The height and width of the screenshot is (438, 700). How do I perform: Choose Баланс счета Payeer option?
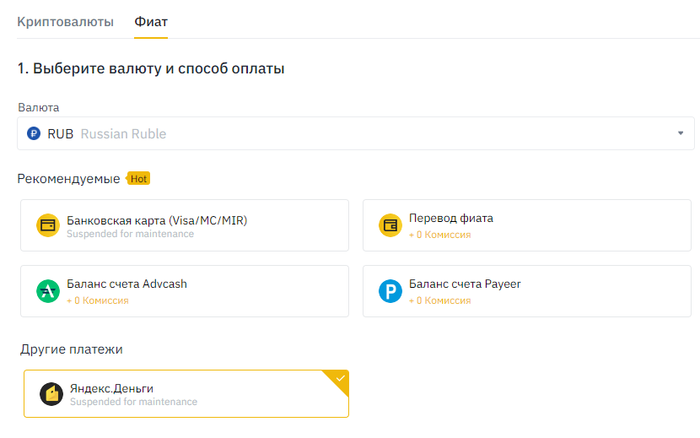(526, 291)
